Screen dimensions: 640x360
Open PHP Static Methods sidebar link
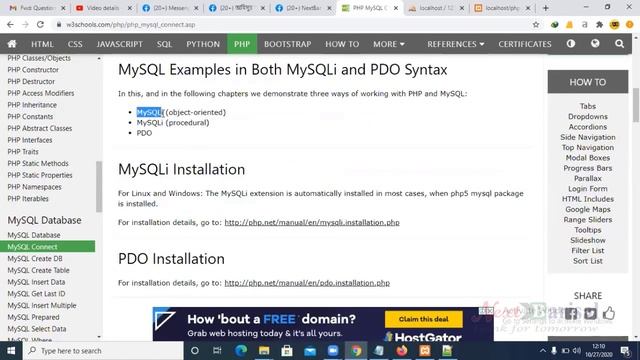[x=38, y=163]
